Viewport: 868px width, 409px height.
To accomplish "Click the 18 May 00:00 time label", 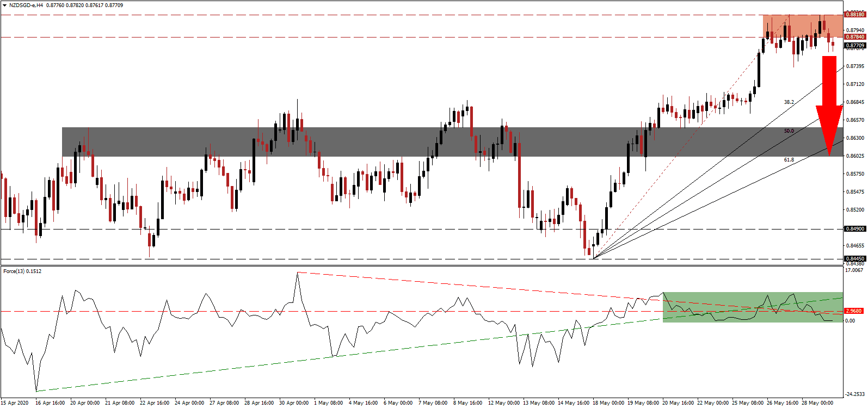I will (x=608, y=403).
